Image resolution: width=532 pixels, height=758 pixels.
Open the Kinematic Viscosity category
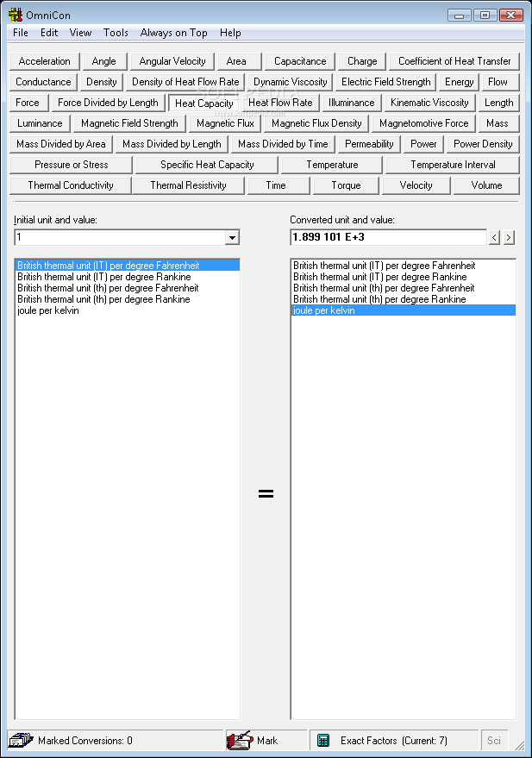[x=429, y=103]
